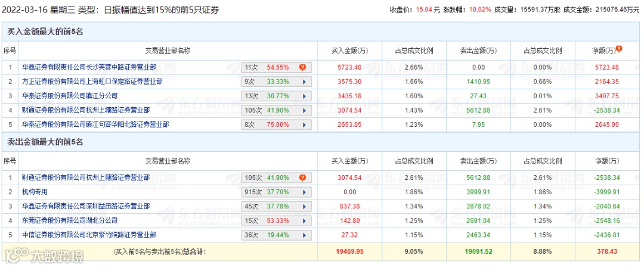Click the 买入前5名与卖出前5名总合计 label
Viewport: 644px width, 268px height.
click(x=159, y=251)
